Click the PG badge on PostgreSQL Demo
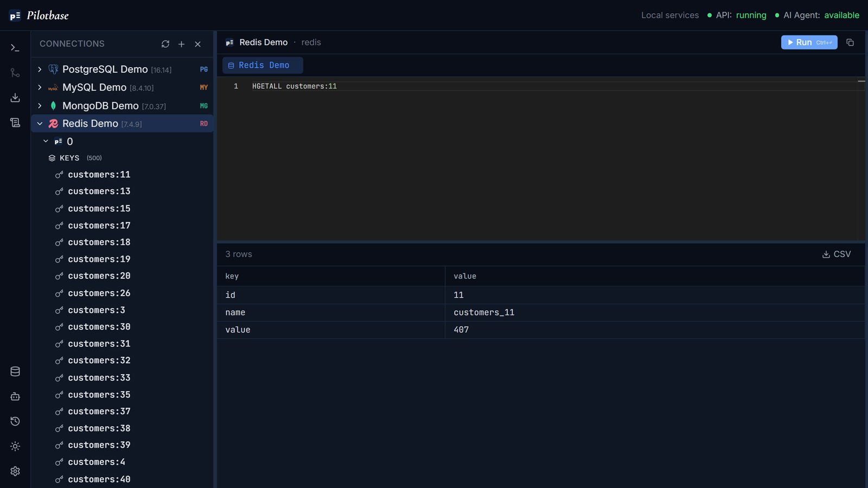The width and height of the screenshot is (868, 488). tap(204, 69)
